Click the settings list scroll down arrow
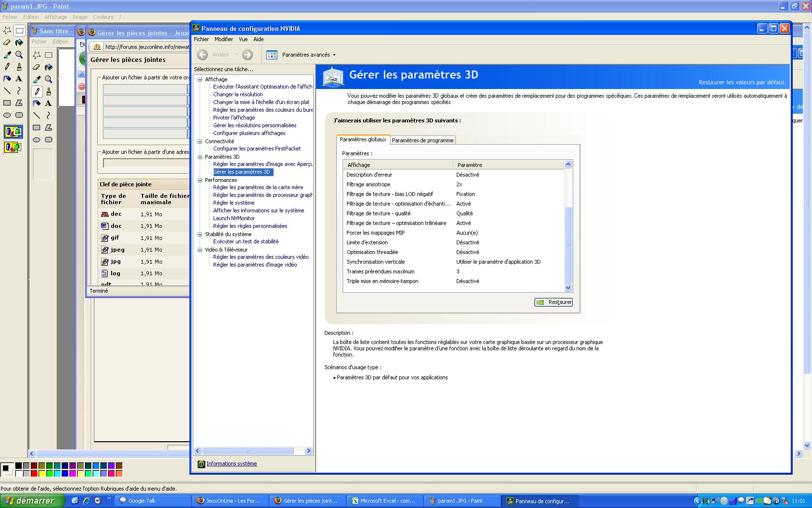Viewport: 812px width, 508px height. [x=568, y=287]
